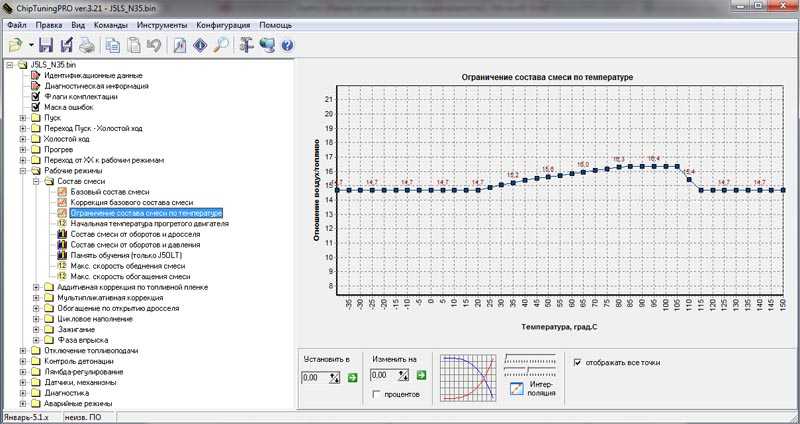Apply the 'Установить в' value with the green arrow
This screenshot has height=424, width=800.
tap(352, 378)
